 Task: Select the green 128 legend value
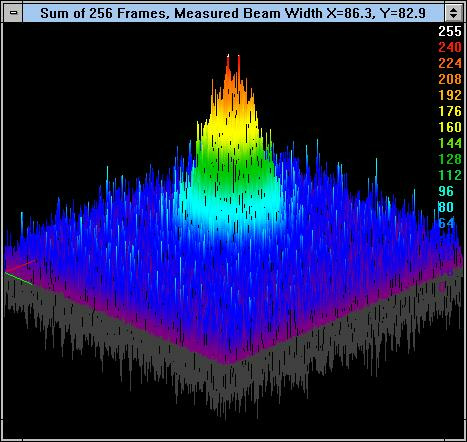(x=450, y=159)
